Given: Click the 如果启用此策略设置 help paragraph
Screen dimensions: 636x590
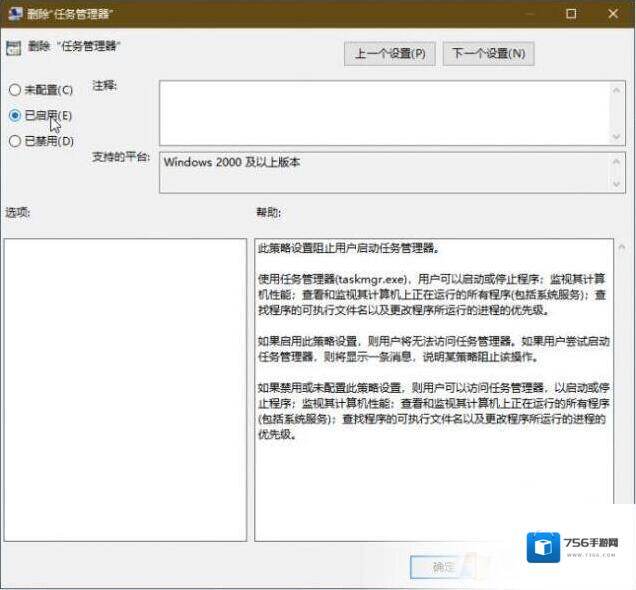Looking at the screenshot, I should [434, 349].
